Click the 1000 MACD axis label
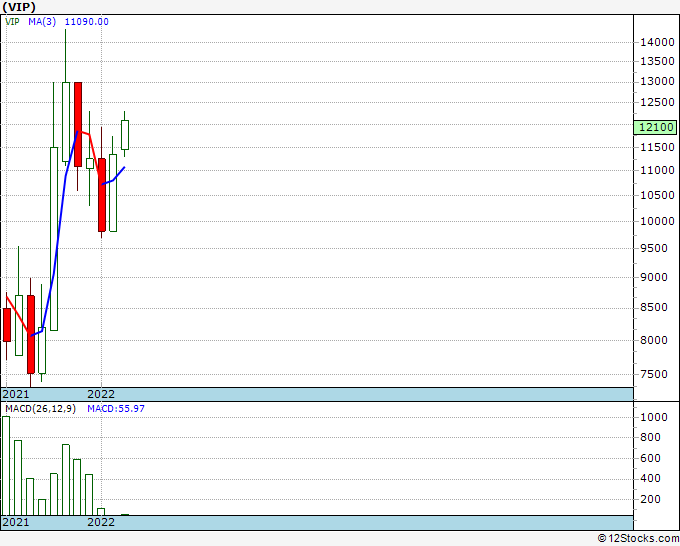The image size is (680, 546). tap(654, 417)
